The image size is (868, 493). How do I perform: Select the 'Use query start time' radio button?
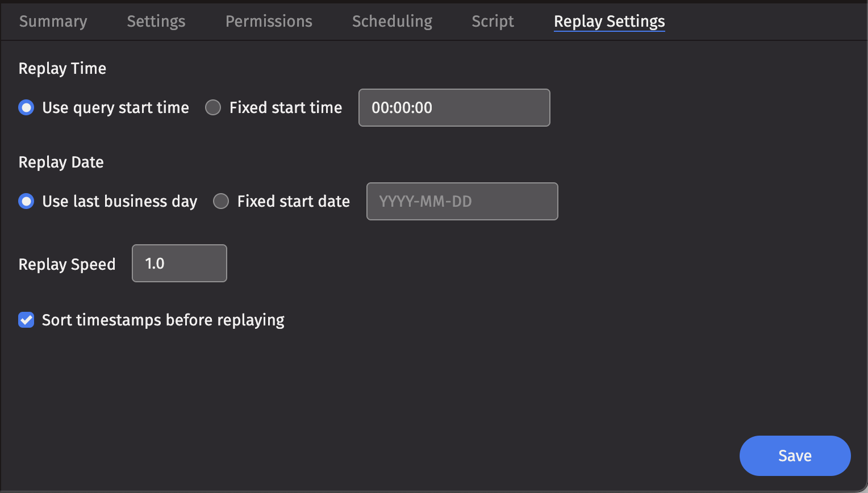click(x=26, y=107)
